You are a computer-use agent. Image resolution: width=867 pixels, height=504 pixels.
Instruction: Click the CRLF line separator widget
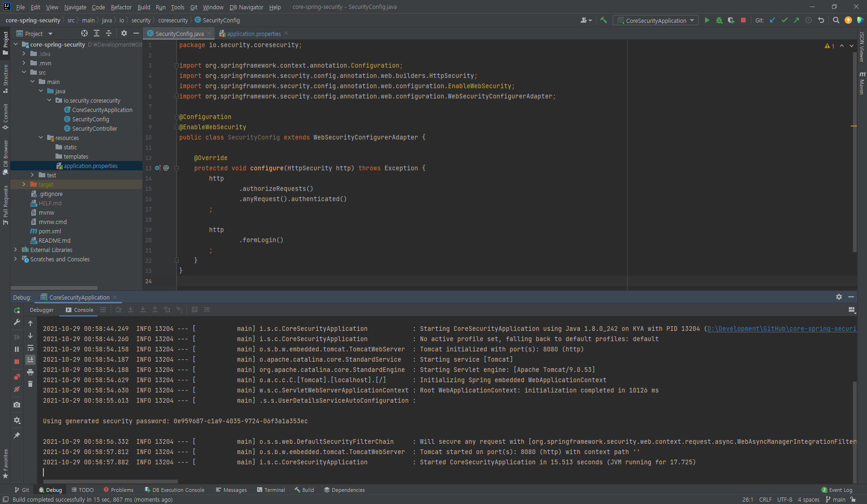[x=765, y=499]
